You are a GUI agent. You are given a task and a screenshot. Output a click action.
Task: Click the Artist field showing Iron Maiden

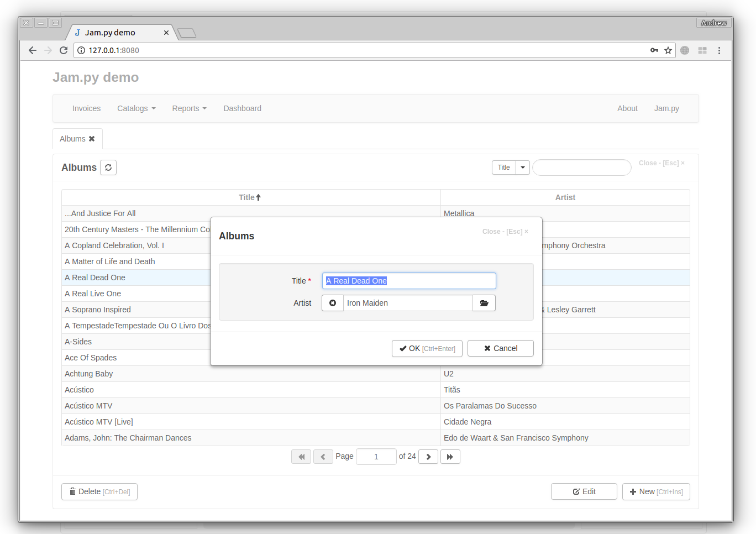pos(408,303)
